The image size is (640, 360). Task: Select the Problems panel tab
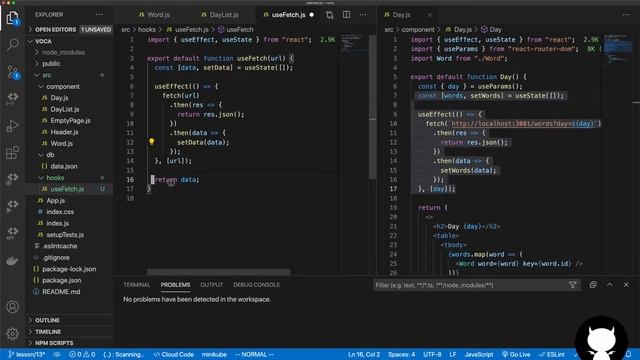(175, 285)
